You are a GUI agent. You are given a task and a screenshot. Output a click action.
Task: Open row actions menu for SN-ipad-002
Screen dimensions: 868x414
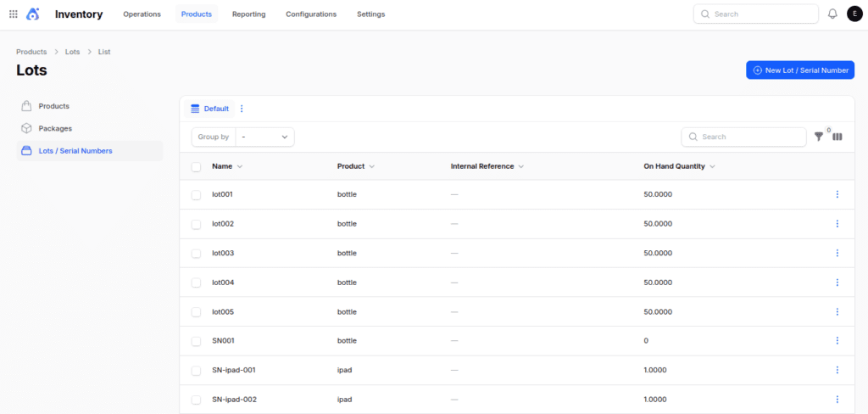coord(837,399)
